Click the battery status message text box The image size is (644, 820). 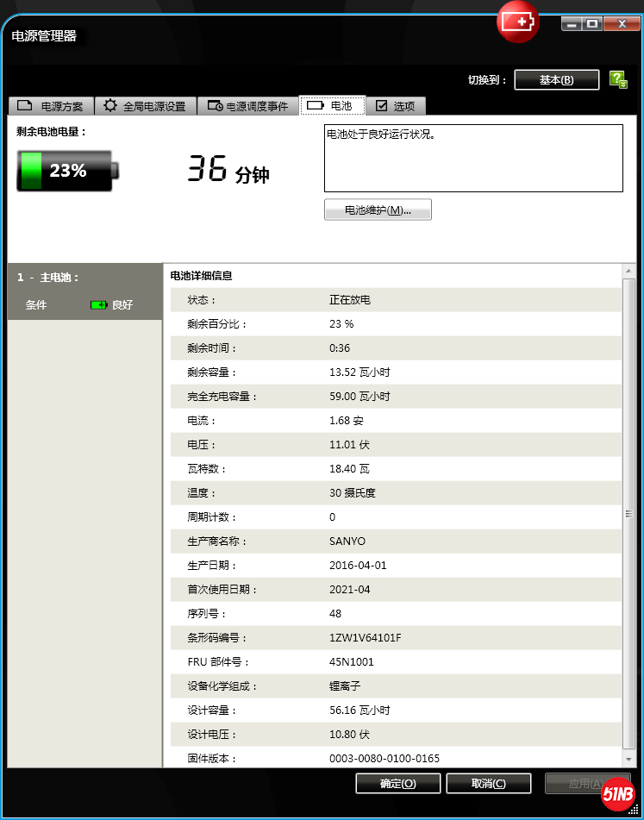(x=472, y=158)
